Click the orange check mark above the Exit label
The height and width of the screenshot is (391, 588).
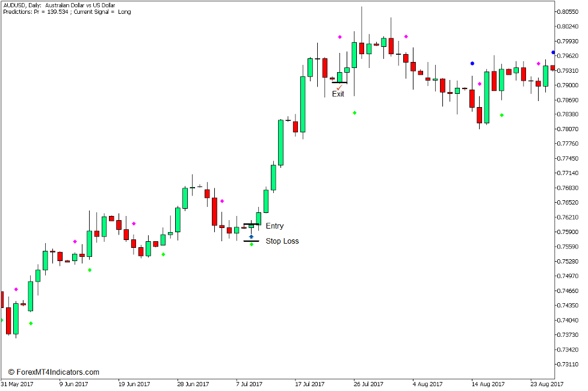[x=339, y=87]
